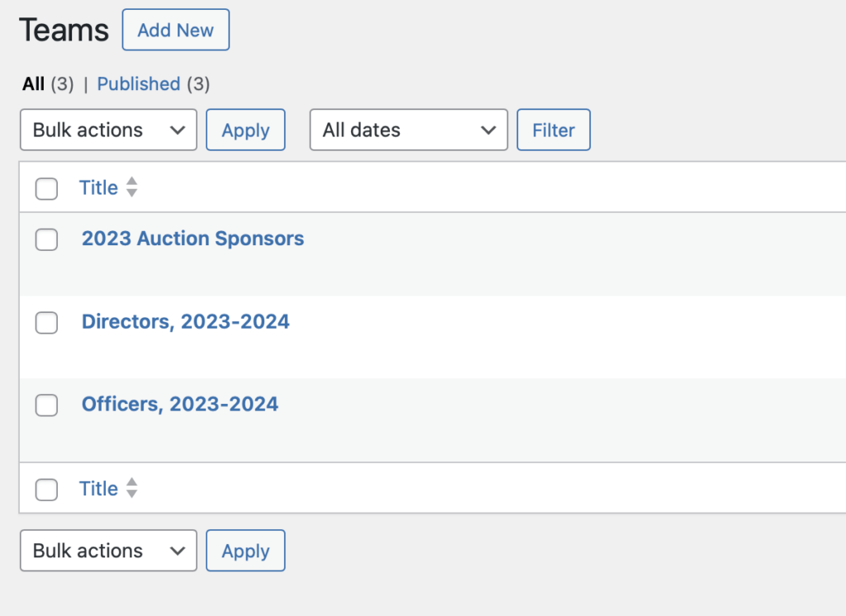846x616 pixels.
Task: Click the Filter button
Action: (x=554, y=130)
